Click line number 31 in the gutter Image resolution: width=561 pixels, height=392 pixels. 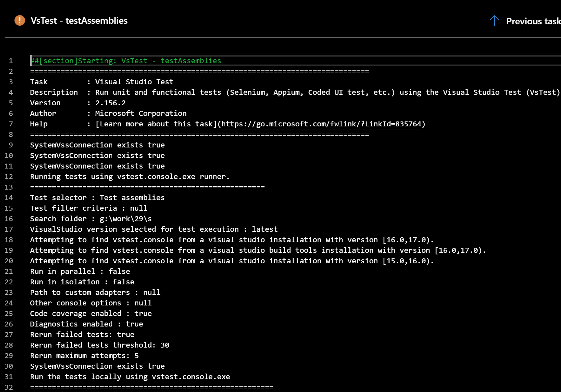(x=9, y=377)
